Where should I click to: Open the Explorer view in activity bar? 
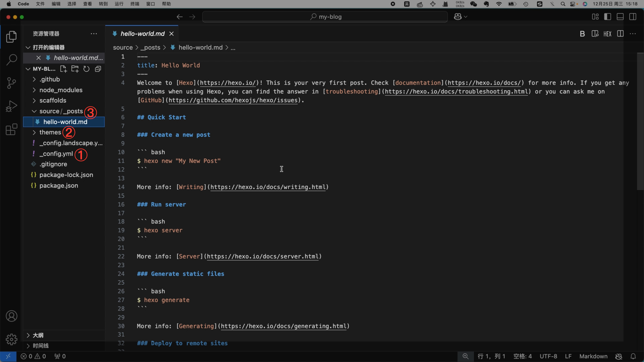click(11, 37)
